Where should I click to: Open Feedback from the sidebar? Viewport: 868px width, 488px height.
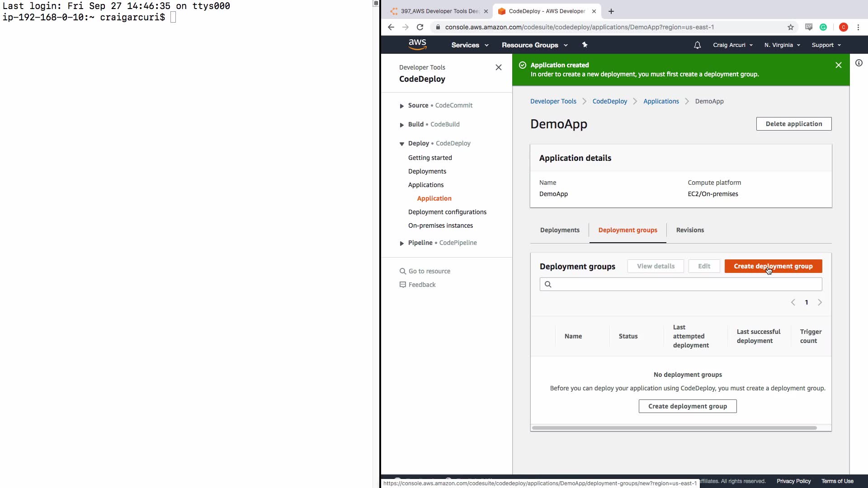tap(421, 285)
